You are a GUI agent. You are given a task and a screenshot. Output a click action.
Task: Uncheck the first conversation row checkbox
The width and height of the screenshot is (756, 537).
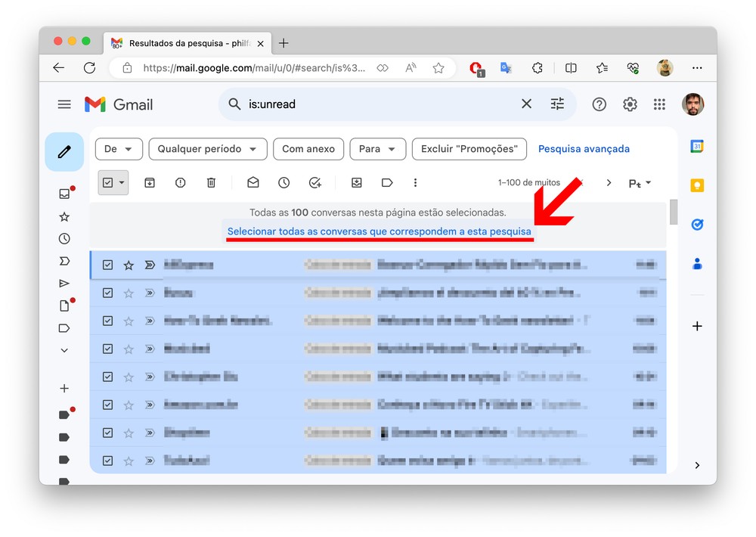tap(107, 265)
